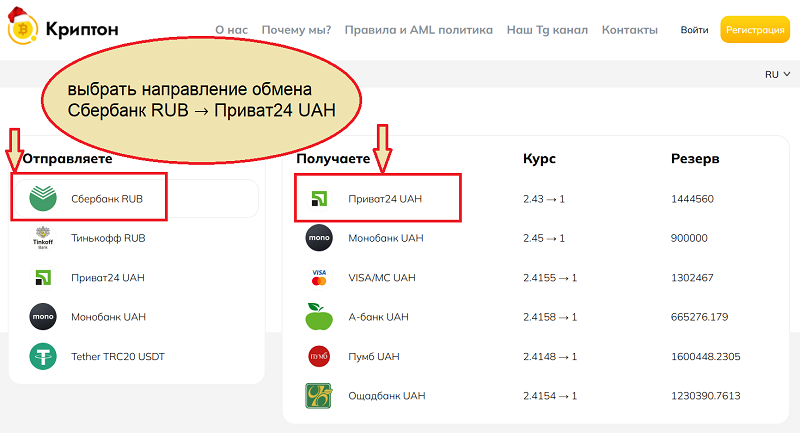Click the rate 2.4148 → 1
The width and height of the screenshot is (800, 433).
click(550, 356)
